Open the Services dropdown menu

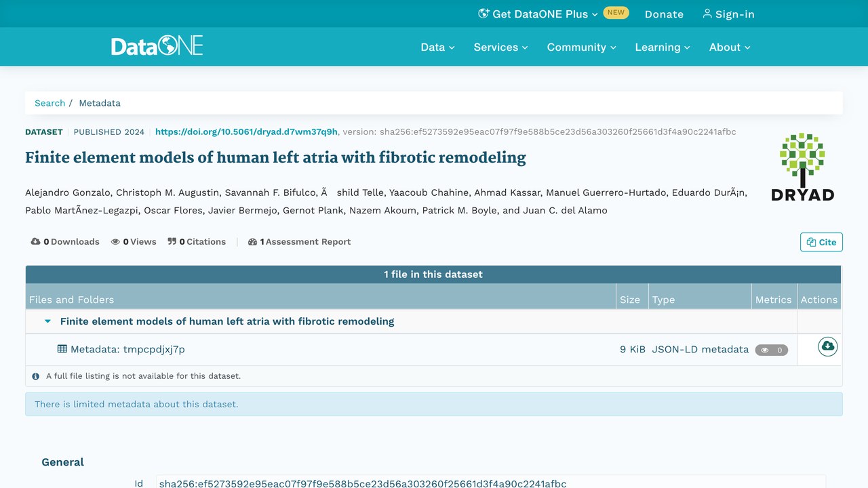[x=500, y=47]
